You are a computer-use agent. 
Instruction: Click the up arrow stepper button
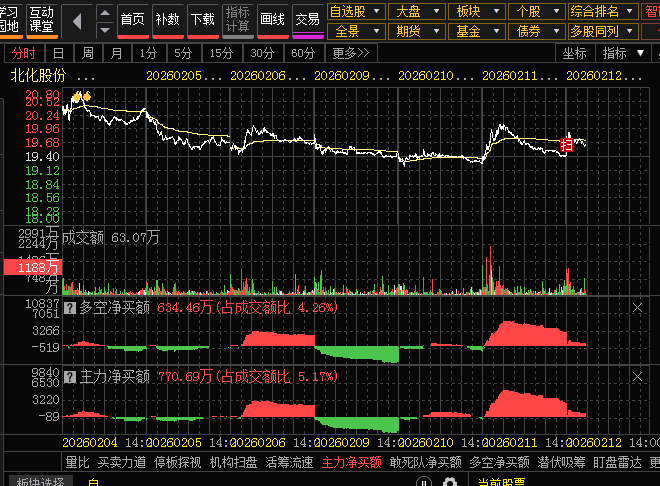click(x=105, y=13)
